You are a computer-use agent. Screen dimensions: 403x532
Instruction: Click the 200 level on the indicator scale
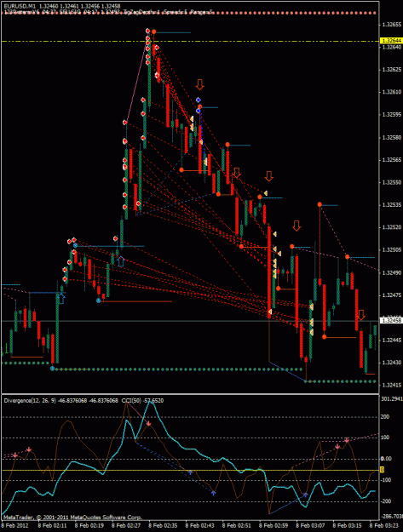385,417
